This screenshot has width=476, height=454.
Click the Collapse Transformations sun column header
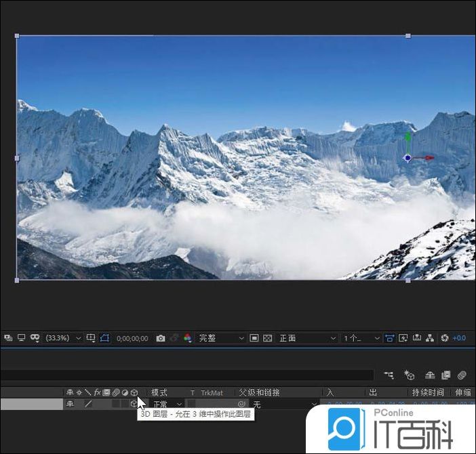pyautogui.click(x=79, y=392)
